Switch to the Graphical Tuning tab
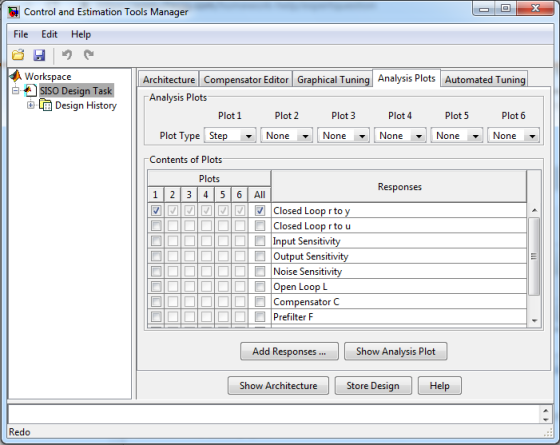 333,79
